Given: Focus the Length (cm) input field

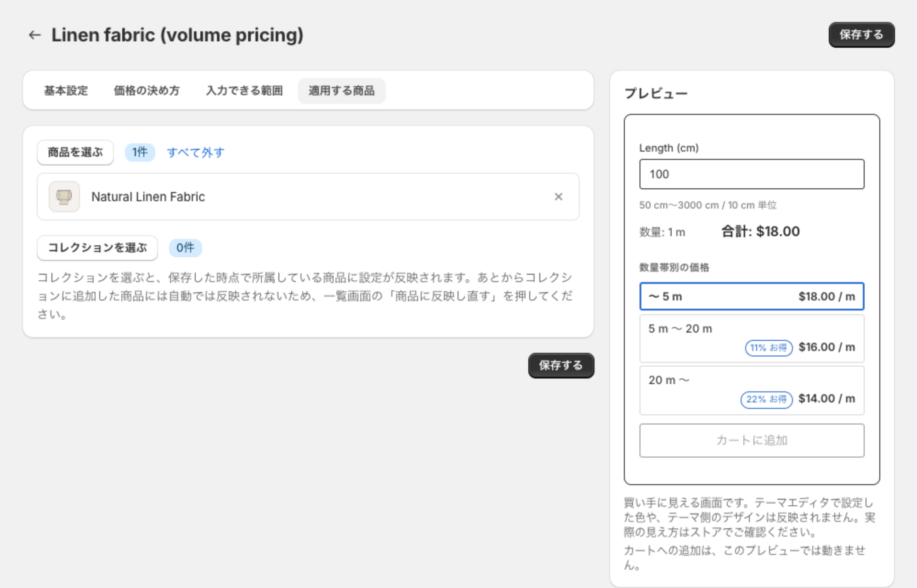Looking at the screenshot, I should pyautogui.click(x=752, y=174).
